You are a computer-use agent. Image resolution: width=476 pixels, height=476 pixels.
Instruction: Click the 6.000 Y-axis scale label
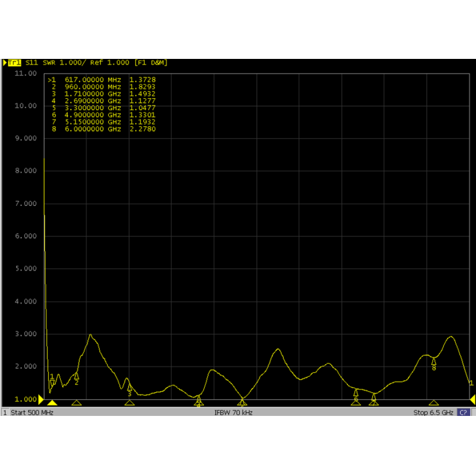coord(26,236)
